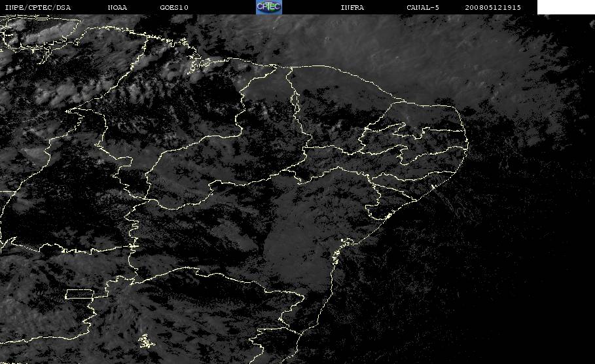
Task: Click the white box at header right
Action: (x=566, y=7)
